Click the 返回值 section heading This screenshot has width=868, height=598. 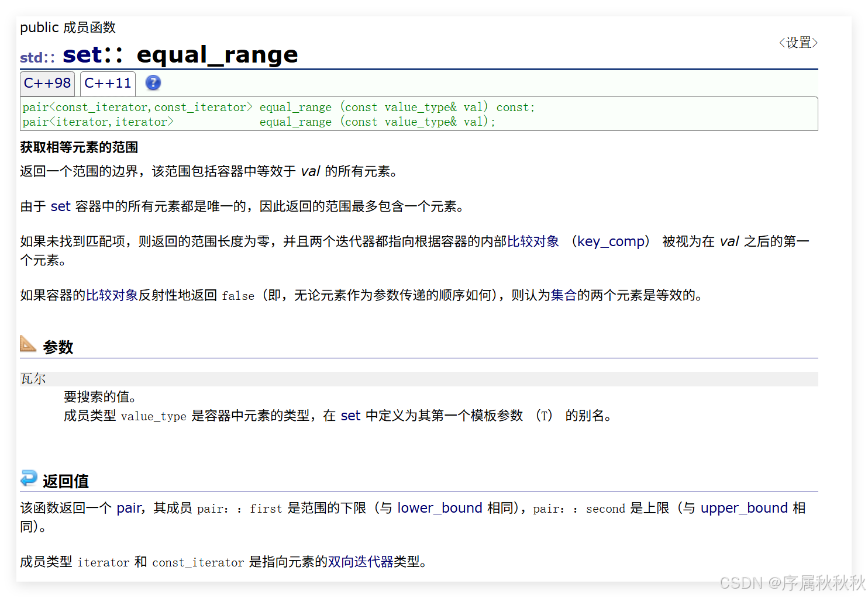coord(66,481)
